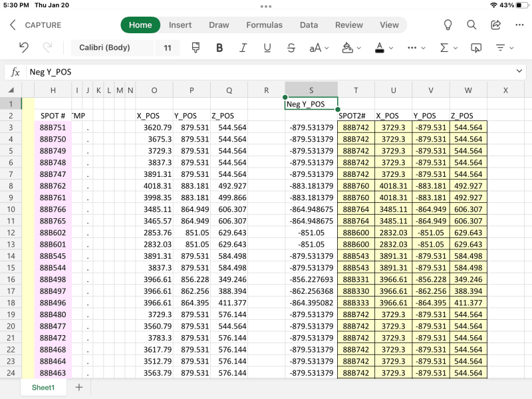Tap the CAPTURE file name

tap(43, 25)
